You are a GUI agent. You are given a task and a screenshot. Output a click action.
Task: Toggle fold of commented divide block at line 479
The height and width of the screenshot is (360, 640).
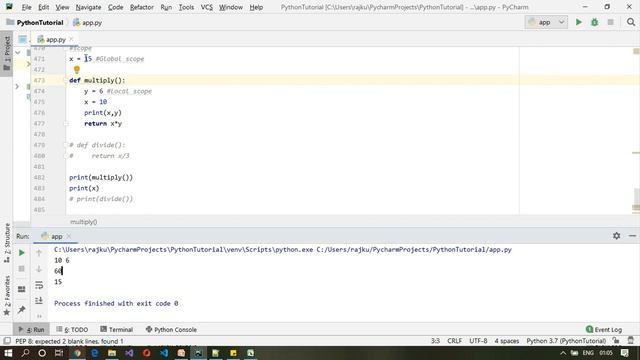pos(66,145)
